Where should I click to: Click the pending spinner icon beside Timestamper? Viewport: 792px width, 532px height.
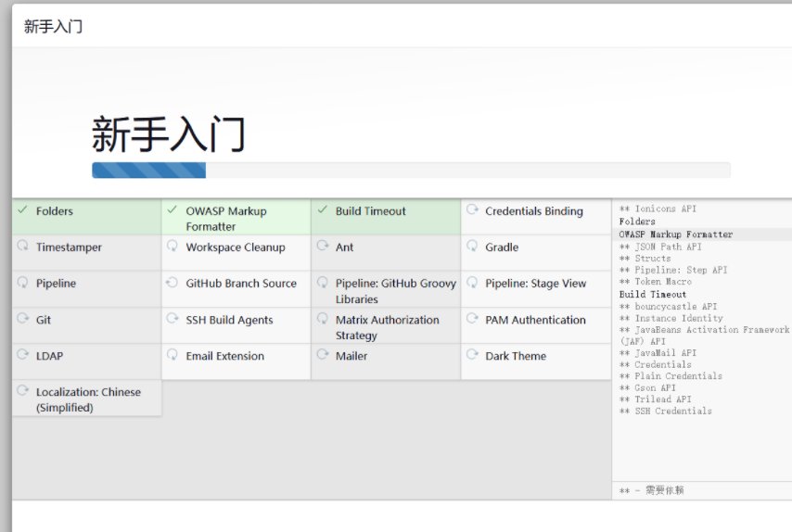(23, 246)
